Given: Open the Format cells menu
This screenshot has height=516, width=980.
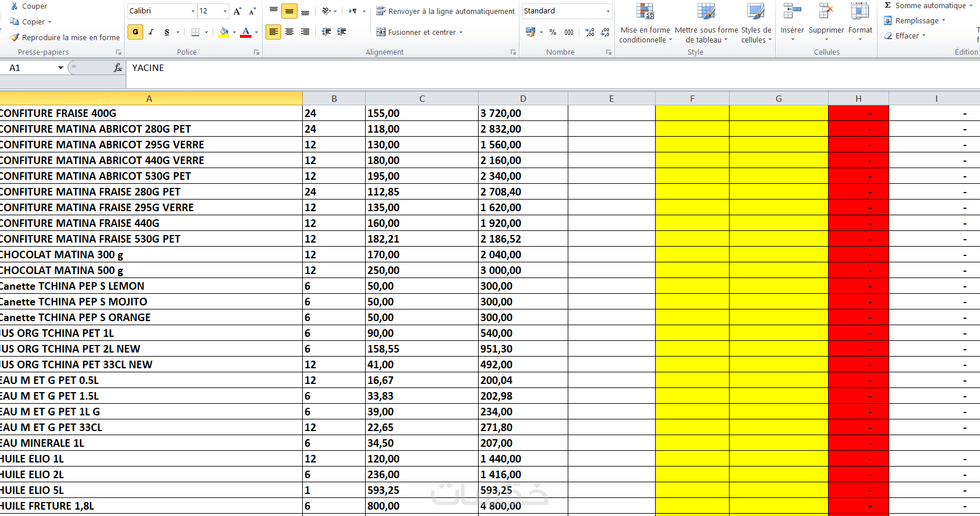Looking at the screenshot, I should click(x=860, y=22).
